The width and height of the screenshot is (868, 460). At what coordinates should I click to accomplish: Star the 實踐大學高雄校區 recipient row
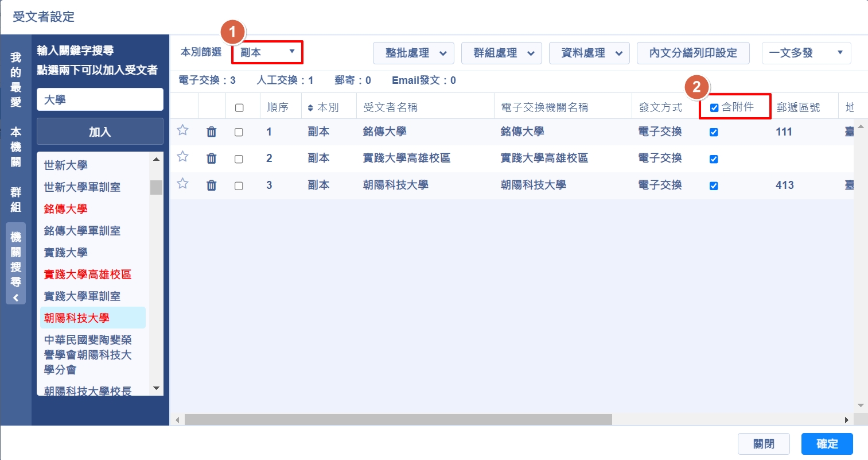pyautogui.click(x=182, y=157)
